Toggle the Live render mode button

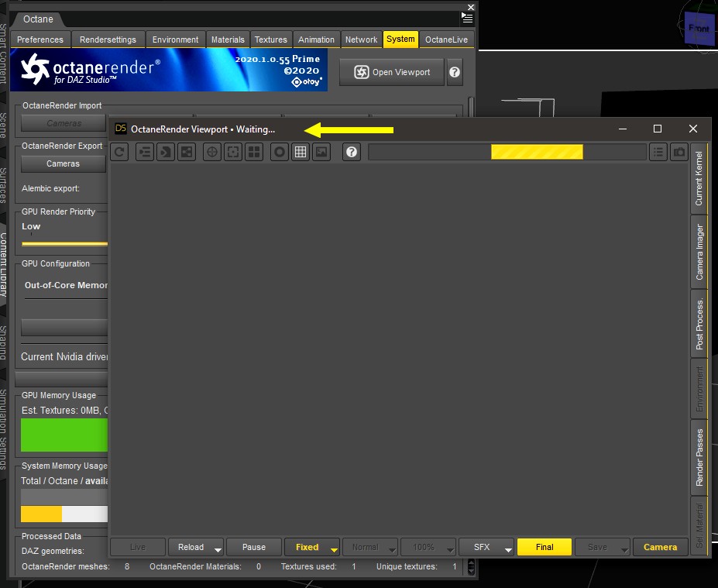click(138, 547)
